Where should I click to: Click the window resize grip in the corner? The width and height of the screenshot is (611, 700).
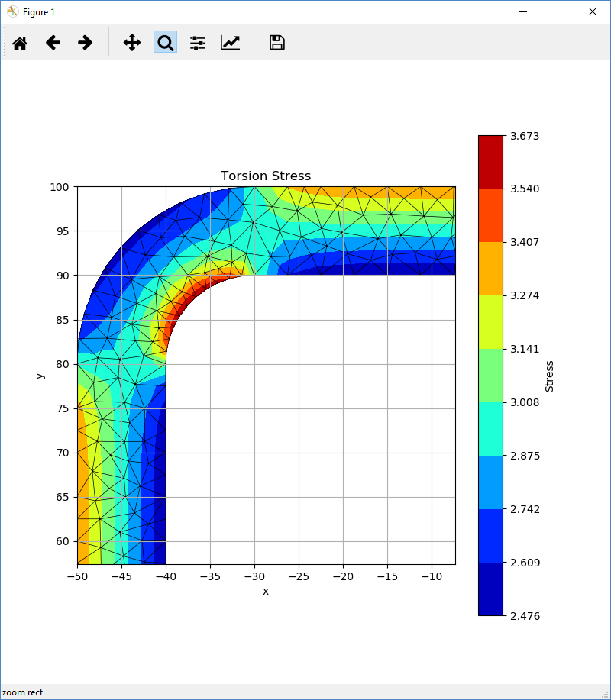tap(605, 694)
